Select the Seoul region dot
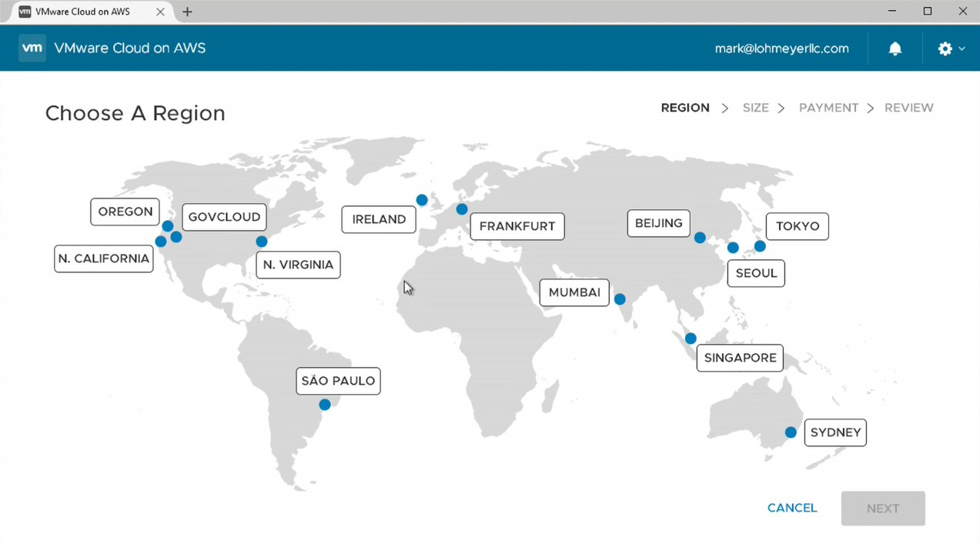The height and width of the screenshot is (544, 980). pos(733,248)
